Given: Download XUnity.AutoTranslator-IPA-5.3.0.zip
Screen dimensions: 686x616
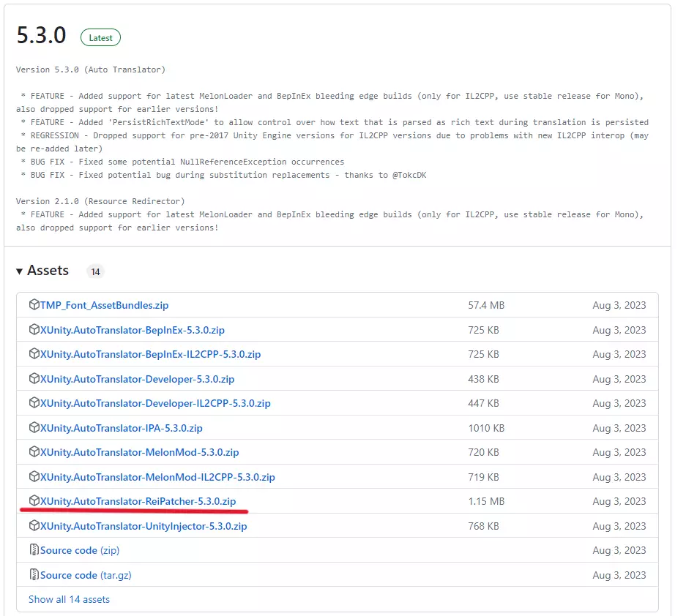Looking at the screenshot, I should (122, 428).
